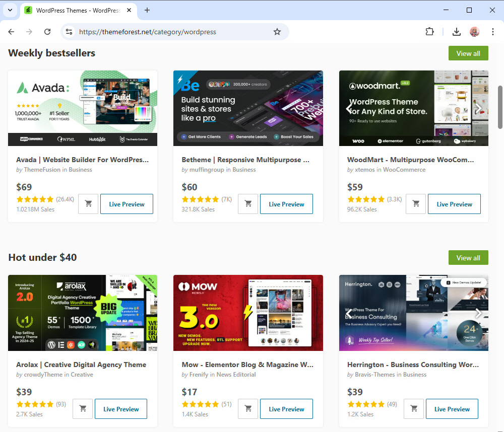Show previous Herrington preview image
The width and height of the screenshot is (504, 432).
pyautogui.click(x=349, y=313)
